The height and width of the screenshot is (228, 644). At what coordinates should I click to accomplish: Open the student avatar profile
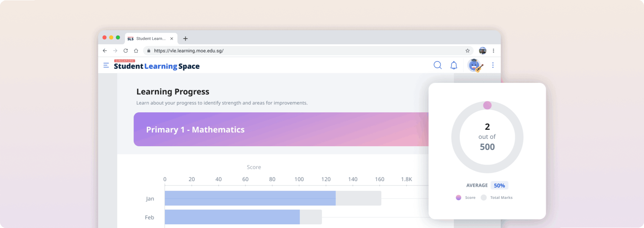pos(475,65)
